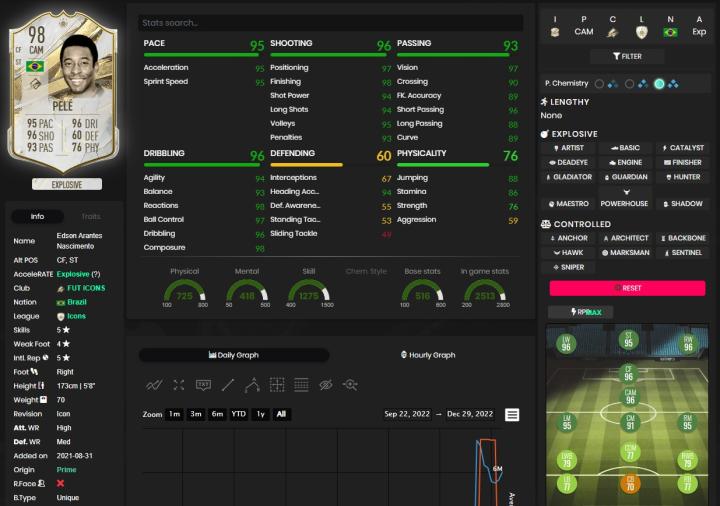Choose the Marksman chemistry style
Screen dimensions: 720x506
625,253
